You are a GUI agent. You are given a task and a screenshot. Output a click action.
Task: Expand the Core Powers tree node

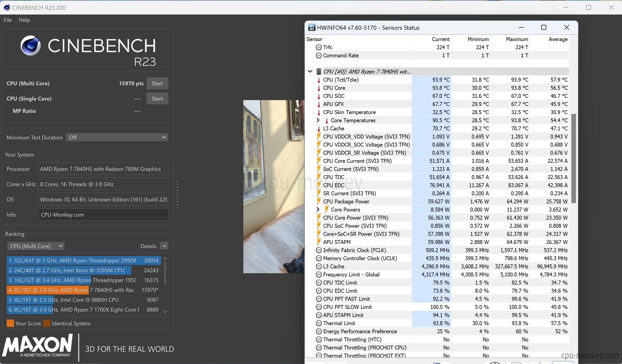coord(318,209)
